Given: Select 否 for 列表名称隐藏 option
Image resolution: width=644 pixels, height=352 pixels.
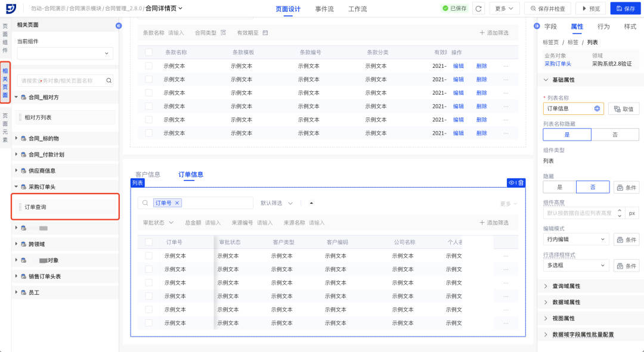Looking at the screenshot, I should [x=615, y=135].
